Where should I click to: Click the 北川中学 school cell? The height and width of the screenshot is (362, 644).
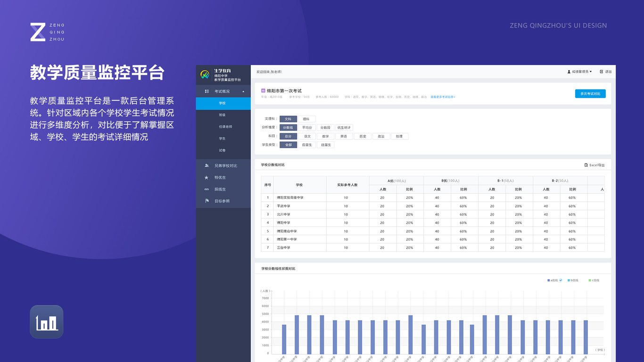point(283,214)
